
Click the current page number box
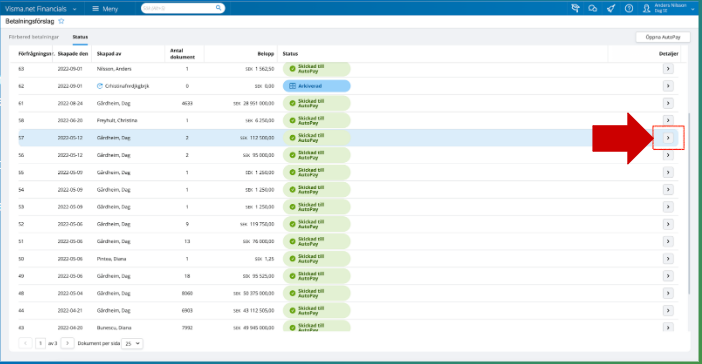point(40,343)
